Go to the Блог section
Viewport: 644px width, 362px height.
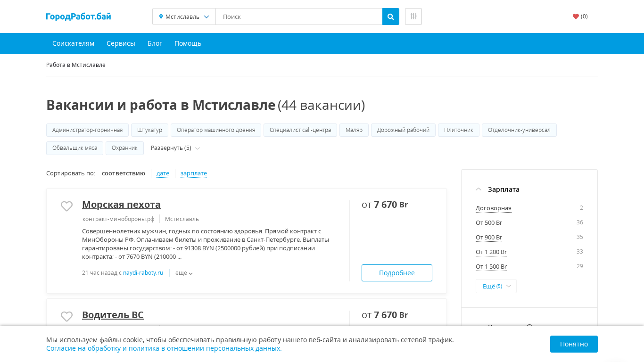155,43
